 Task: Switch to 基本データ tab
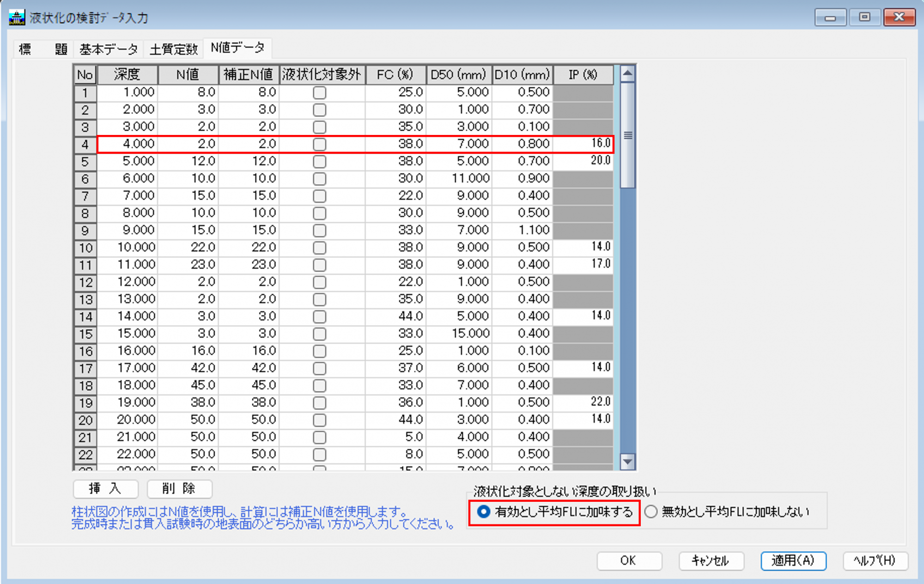pos(109,49)
